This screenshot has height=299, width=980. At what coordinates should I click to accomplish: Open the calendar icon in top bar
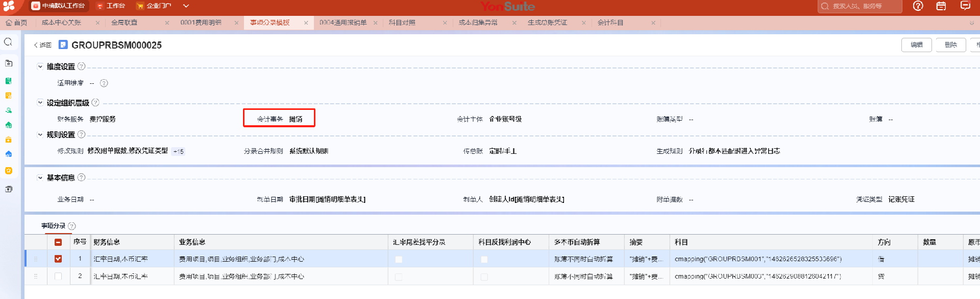[941, 6]
